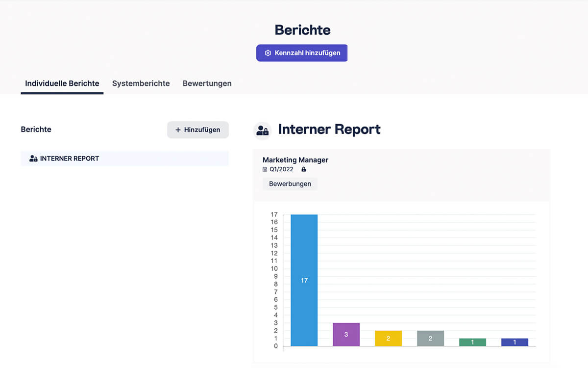
Task: Click the dark blue bar labeled 1
Action: click(514, 342)
